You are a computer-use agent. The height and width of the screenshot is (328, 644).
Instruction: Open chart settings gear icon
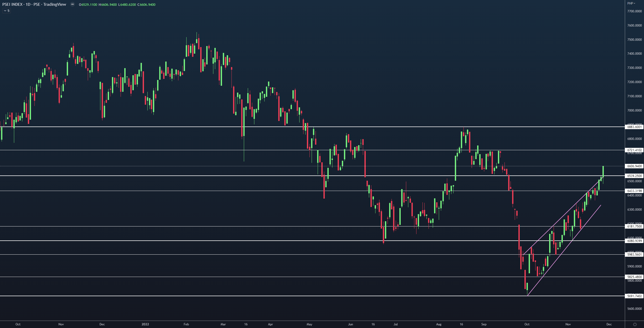635,324
